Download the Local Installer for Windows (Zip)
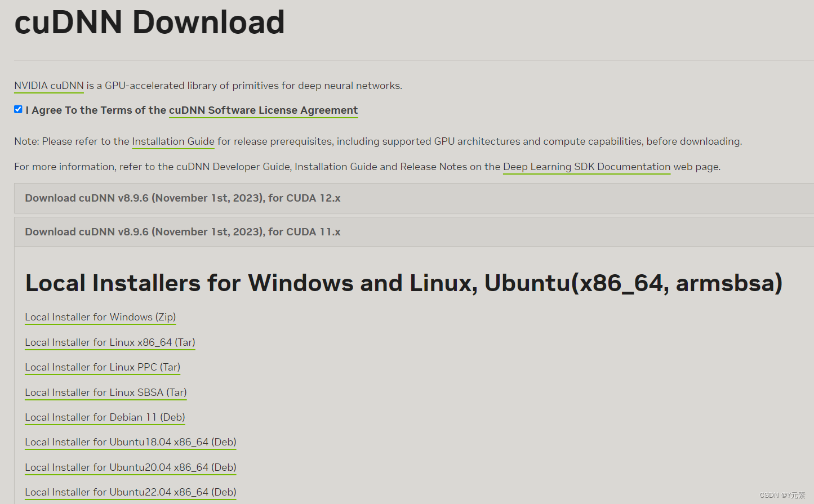 (x=100, y=317)
